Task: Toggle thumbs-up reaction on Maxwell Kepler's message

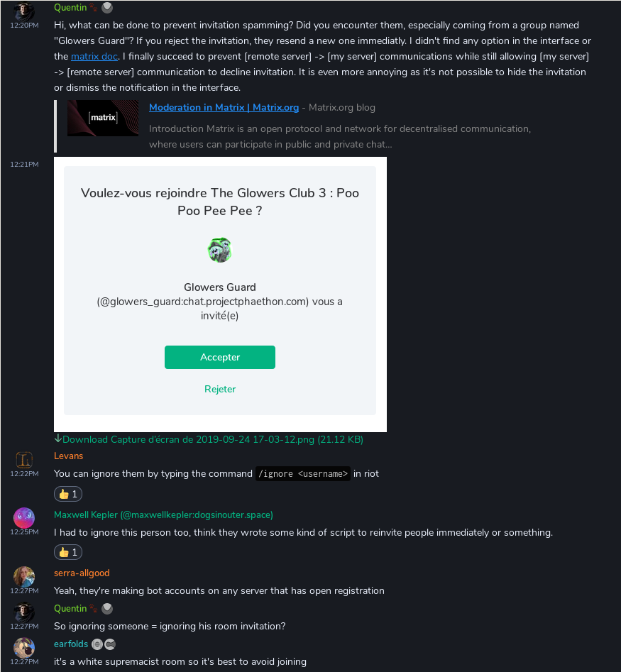Action: click(68, 552)
